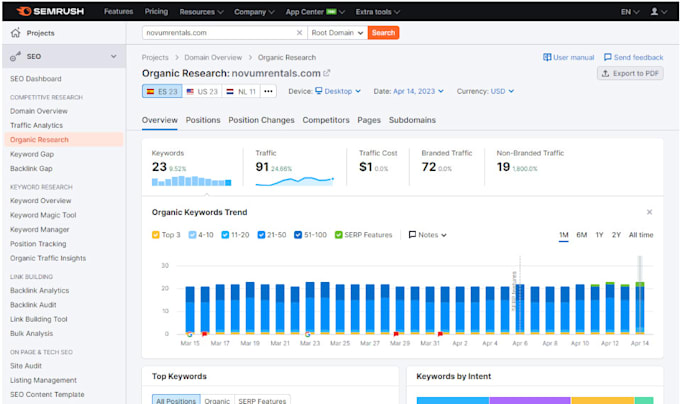The height and width of the screenshot is (404, 680).
Task: Click the Google update marker at Mar 23
Action: point(307,334)
